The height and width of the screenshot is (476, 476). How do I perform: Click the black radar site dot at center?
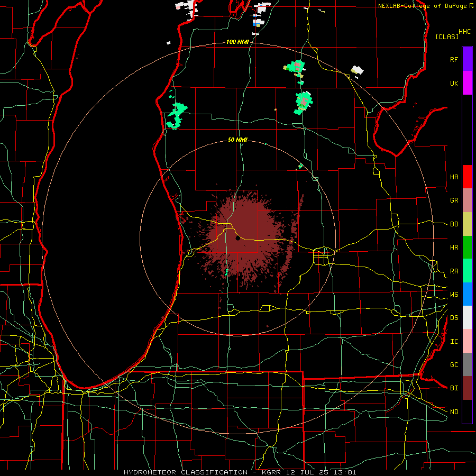[237, 239]
